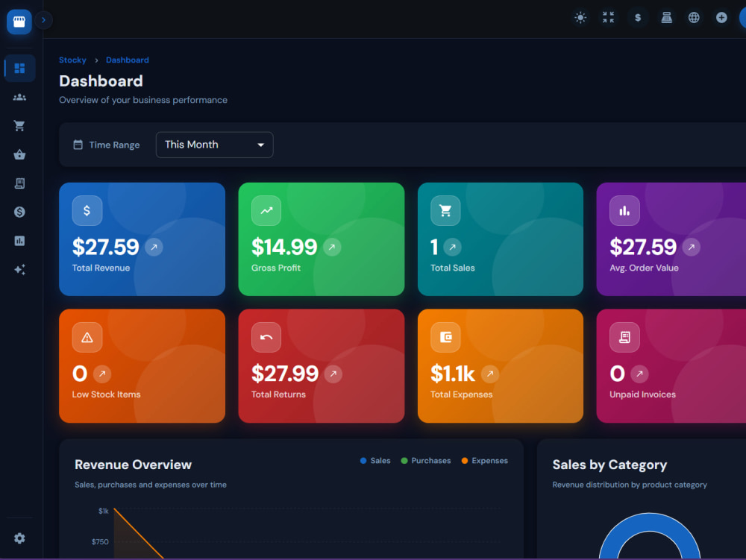The height and width of the screenshot is (560, 746).
Task: Open Total Sales details arrow
Action: click(x=453, y=248)
